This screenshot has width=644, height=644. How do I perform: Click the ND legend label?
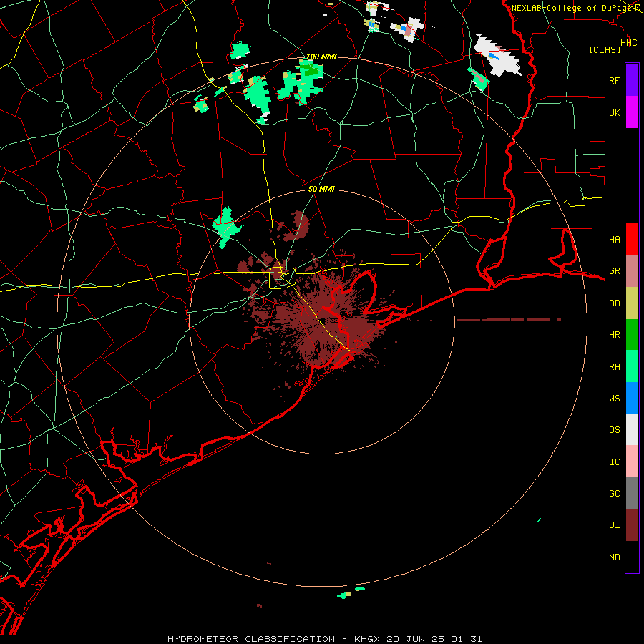(x=614, y=557)
